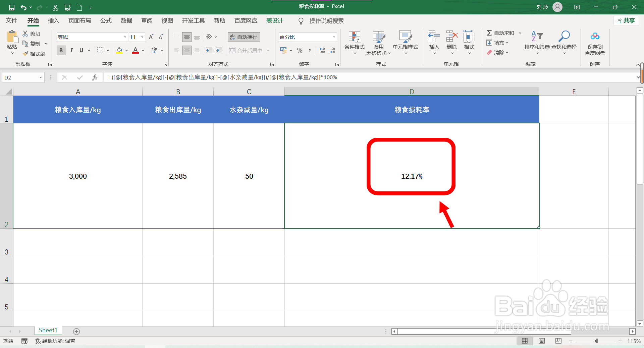Viewport: 644px width, 348px height.
Task: Switch to Page Layout view
Action: 542,341
